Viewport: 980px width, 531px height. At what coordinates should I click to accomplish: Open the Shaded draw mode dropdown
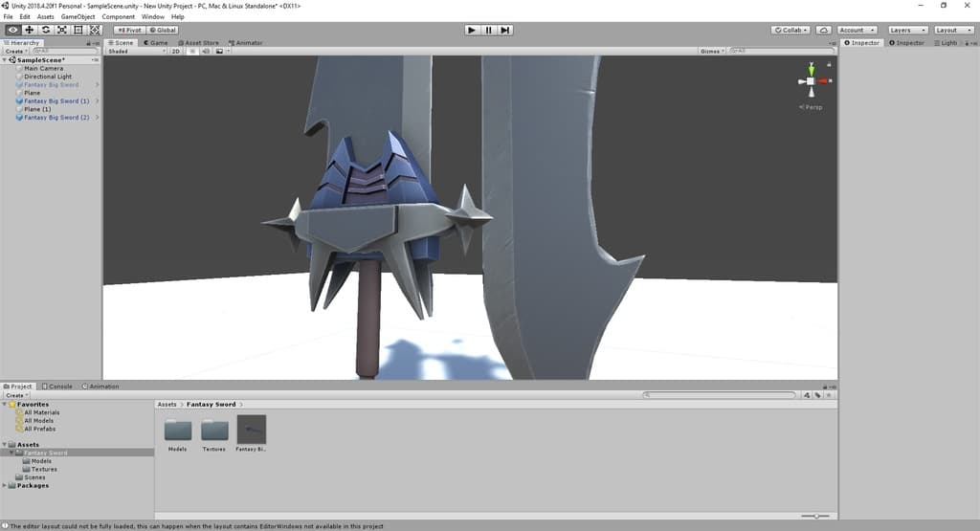(136, 51)
